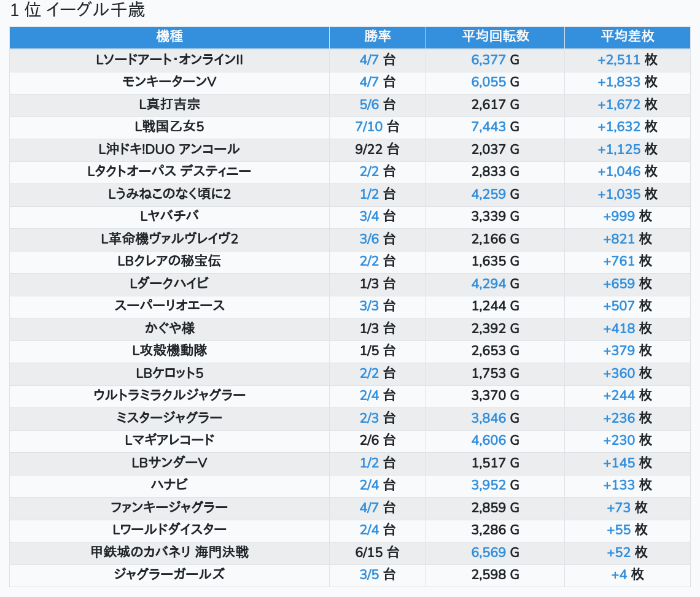Select the 6,569 G rotation value
This screenshot has height=597, width=700.
[495, 552]
